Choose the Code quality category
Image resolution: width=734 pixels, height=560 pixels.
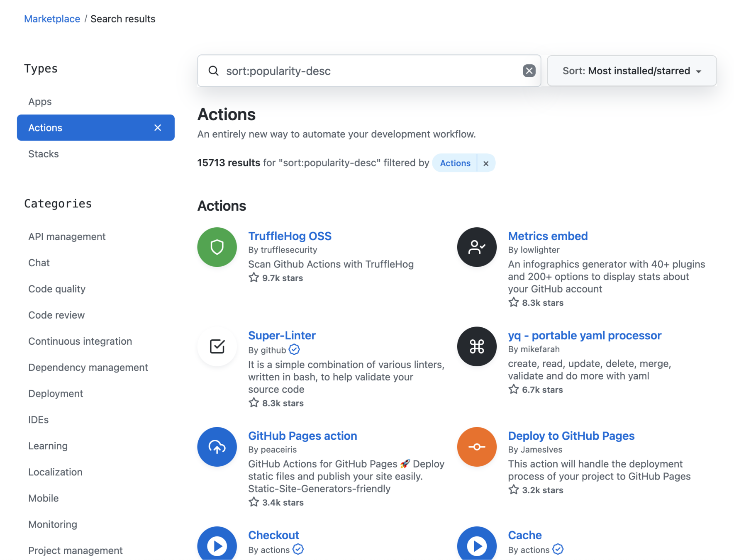click(x=57, y=289)
